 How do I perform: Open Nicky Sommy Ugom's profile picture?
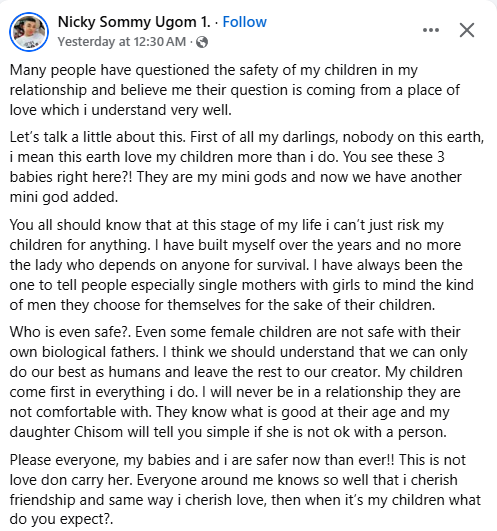point(29,32)
